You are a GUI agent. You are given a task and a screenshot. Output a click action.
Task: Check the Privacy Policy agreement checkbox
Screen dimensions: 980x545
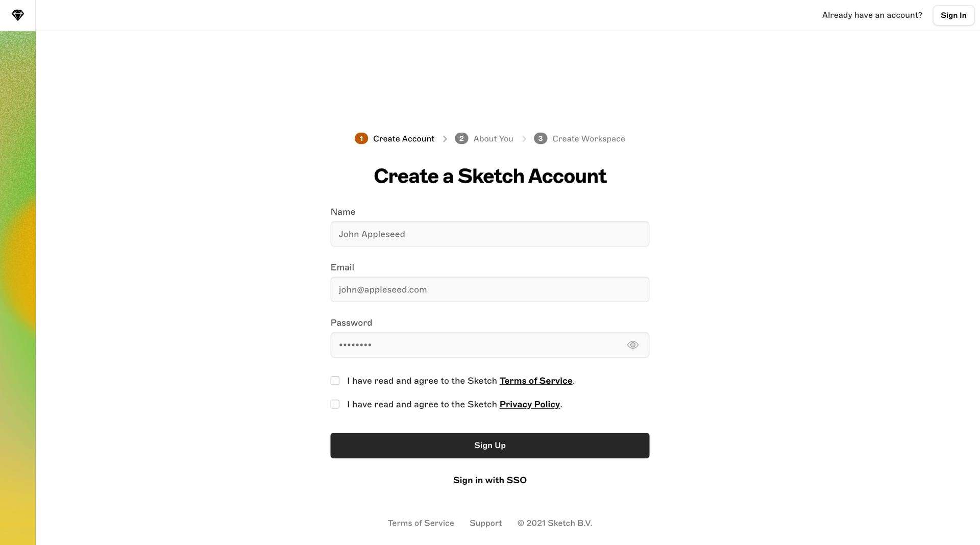tap(335, 404)
